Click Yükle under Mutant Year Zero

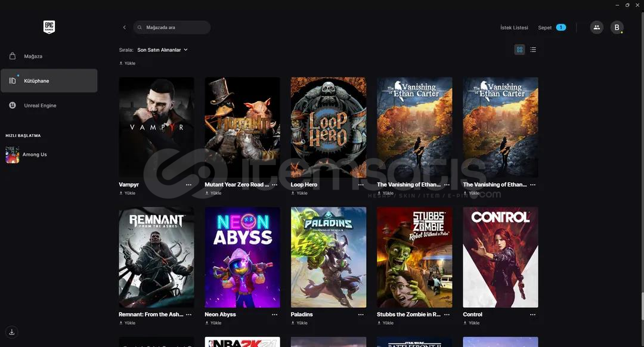pyautogui.click(x=213, y=193)
